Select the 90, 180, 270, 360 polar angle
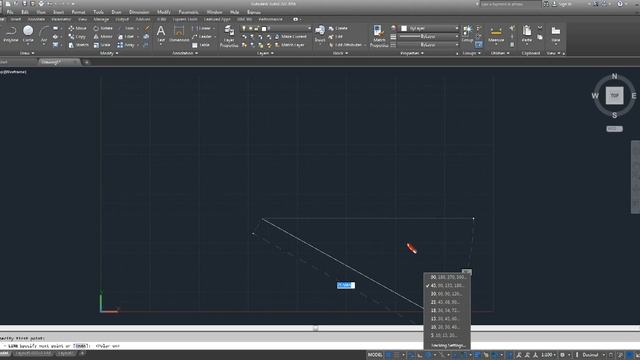 (x=447, y=277)
